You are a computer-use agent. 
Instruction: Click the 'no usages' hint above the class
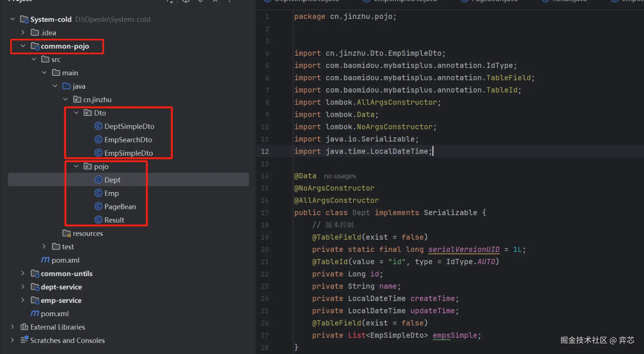tap(340, 176)
